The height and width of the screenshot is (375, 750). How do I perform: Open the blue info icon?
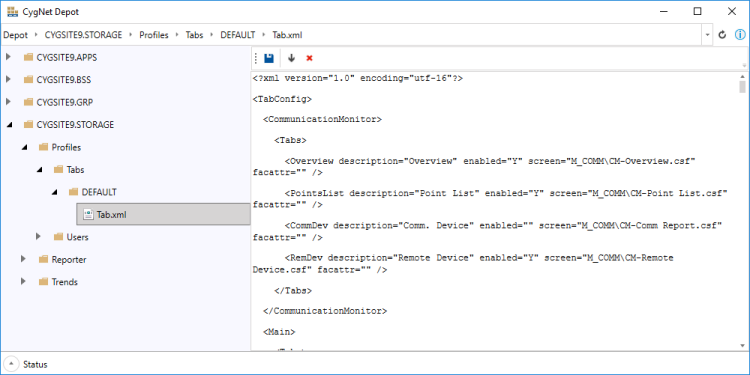click(x=740, y=35)
